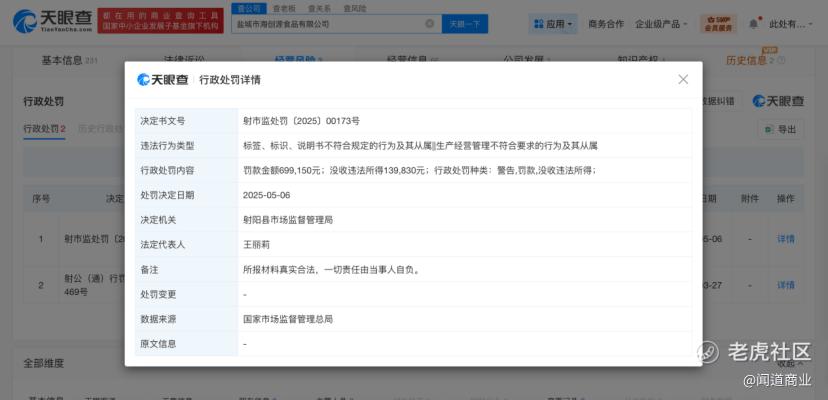The height and width of the screenshot is (400, 828).
Task: Select the 行政处罚 2 sub-tab
Action: (x=44, y=128)
